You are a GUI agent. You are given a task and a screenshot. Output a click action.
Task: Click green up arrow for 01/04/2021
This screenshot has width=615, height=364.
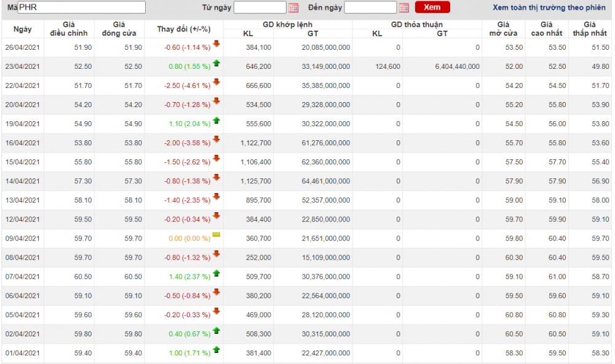(x=216, y=349)
